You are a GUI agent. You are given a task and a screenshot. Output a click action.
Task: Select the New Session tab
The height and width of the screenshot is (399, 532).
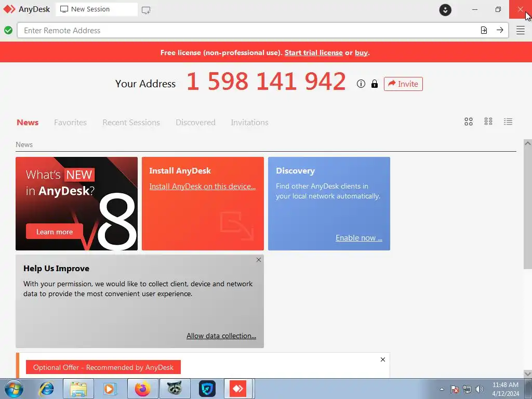point(96,9)
